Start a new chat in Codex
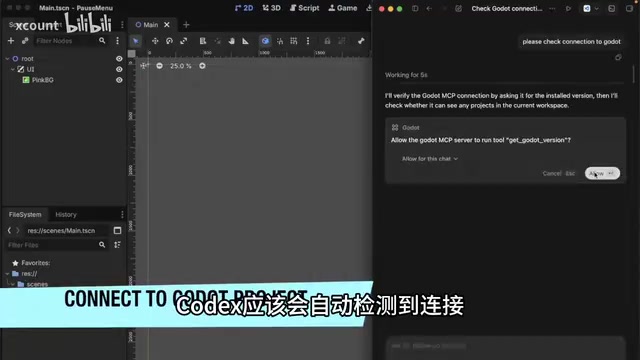Viewport: 640px width, 360px height. click(459, 9)
